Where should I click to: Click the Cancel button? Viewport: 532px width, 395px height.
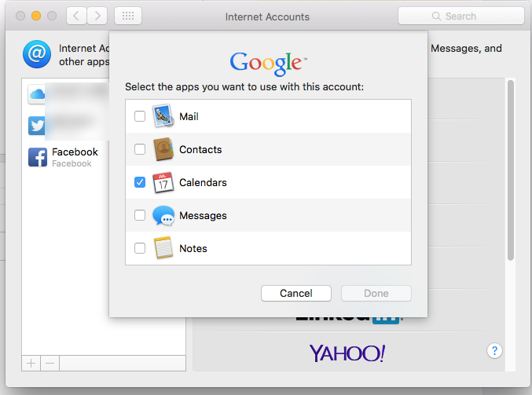coord(296,293)
